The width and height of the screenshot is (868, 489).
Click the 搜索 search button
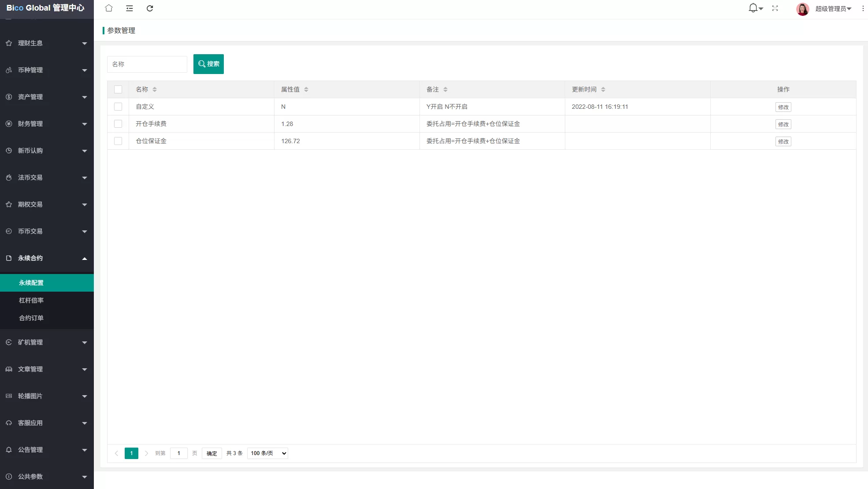(208, 64)
